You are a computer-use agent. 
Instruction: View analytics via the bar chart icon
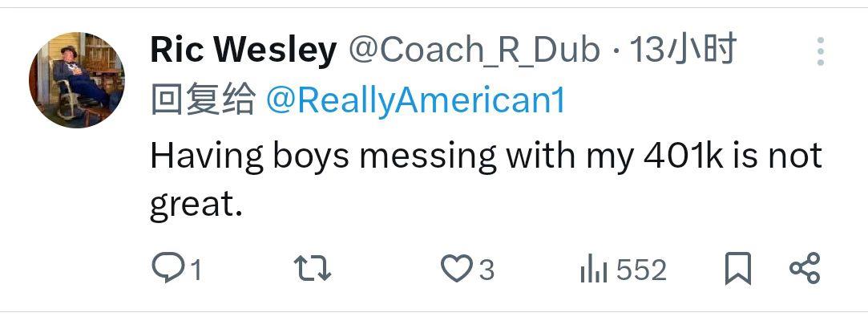coord(593,270)
